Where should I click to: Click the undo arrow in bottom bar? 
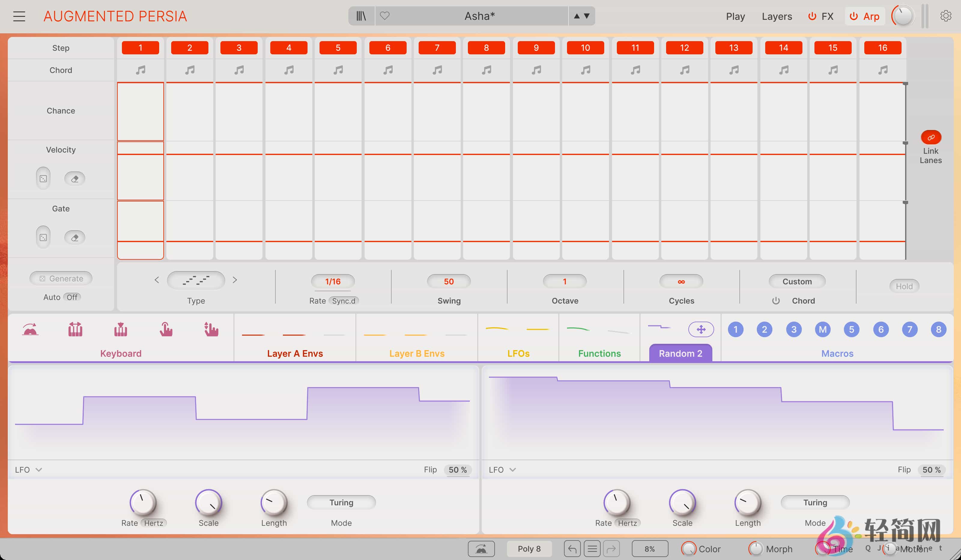(x=572, y=549)
